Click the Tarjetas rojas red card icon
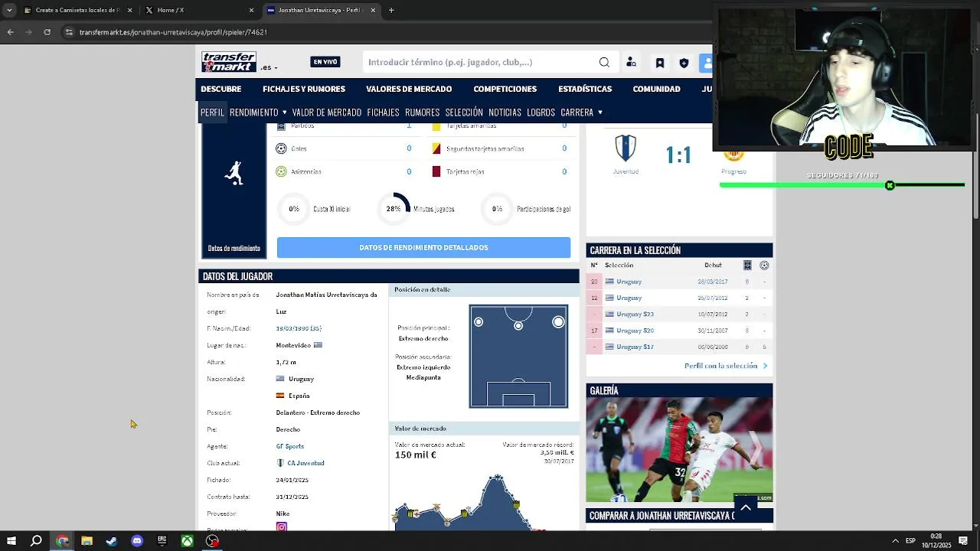 (x=436, y=171)
